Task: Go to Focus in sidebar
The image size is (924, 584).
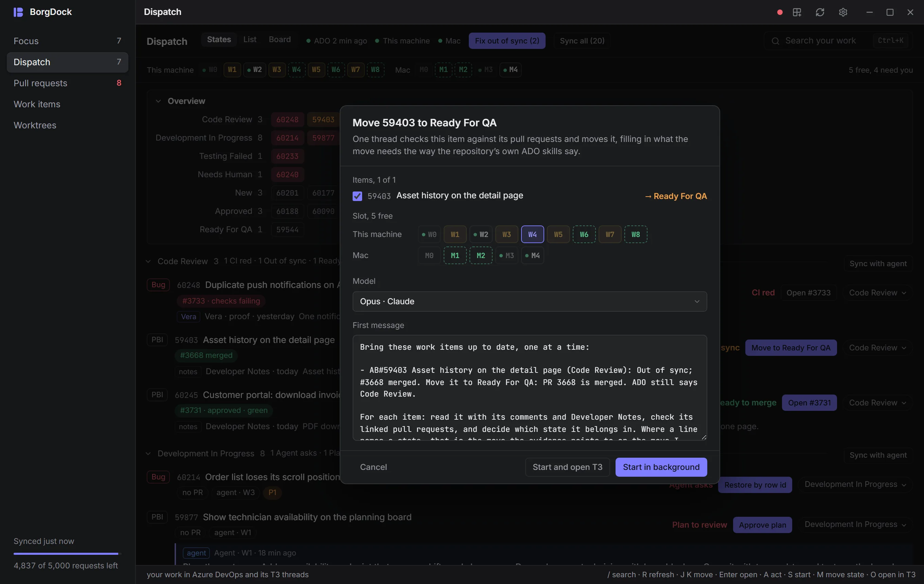Action: pos(68,41)
